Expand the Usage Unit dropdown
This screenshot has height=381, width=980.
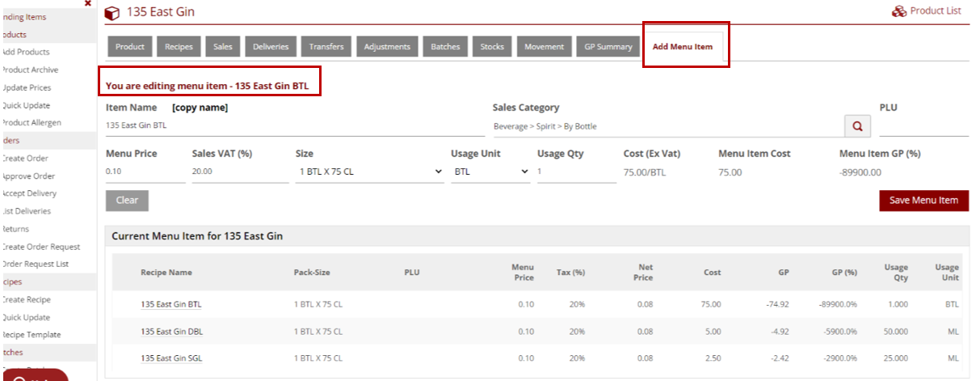(490, 171)
